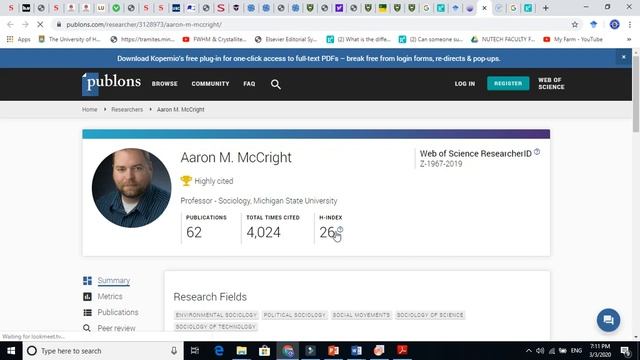Open a new browser tab
The height and width of the screenshot is (360, 640).
[546, 8]
